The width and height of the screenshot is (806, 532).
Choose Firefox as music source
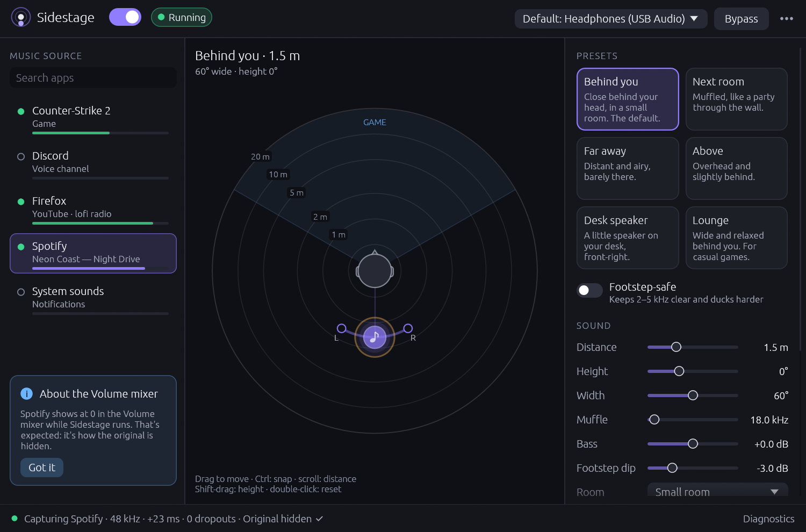(93, 208)
